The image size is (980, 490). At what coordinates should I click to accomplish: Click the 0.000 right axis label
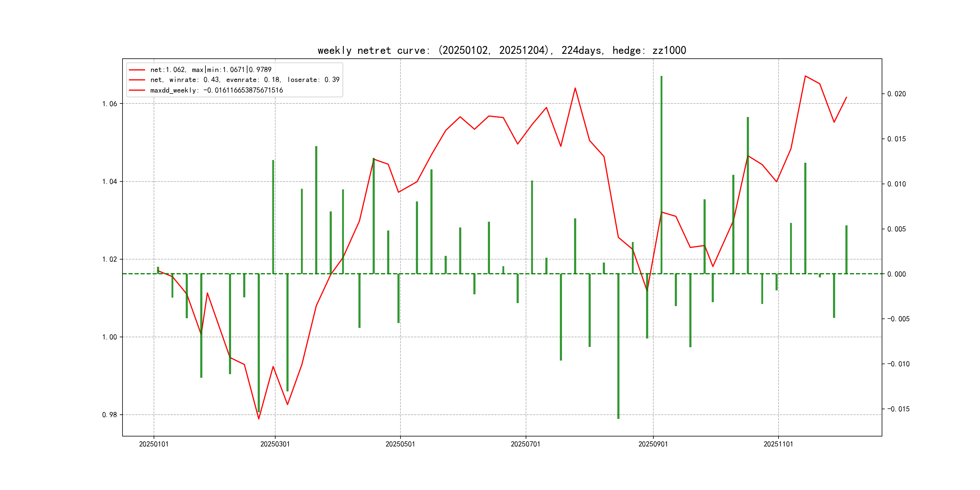click(x=896, y=274)
